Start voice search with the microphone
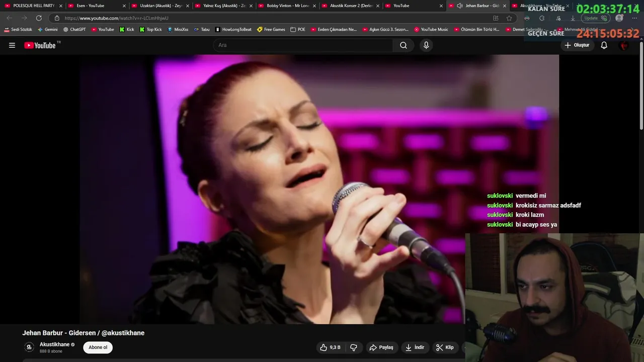 (426, 45)
